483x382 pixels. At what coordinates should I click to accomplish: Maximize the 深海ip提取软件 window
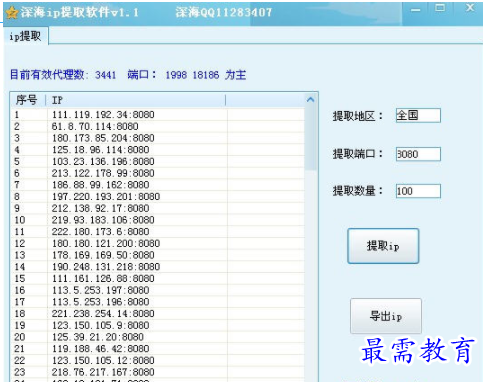tap(440, 8)
